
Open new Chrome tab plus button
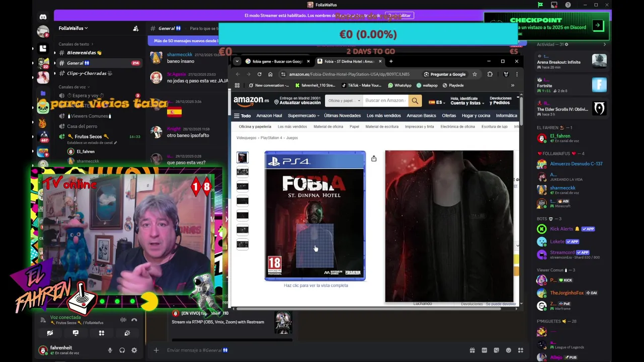391,61
